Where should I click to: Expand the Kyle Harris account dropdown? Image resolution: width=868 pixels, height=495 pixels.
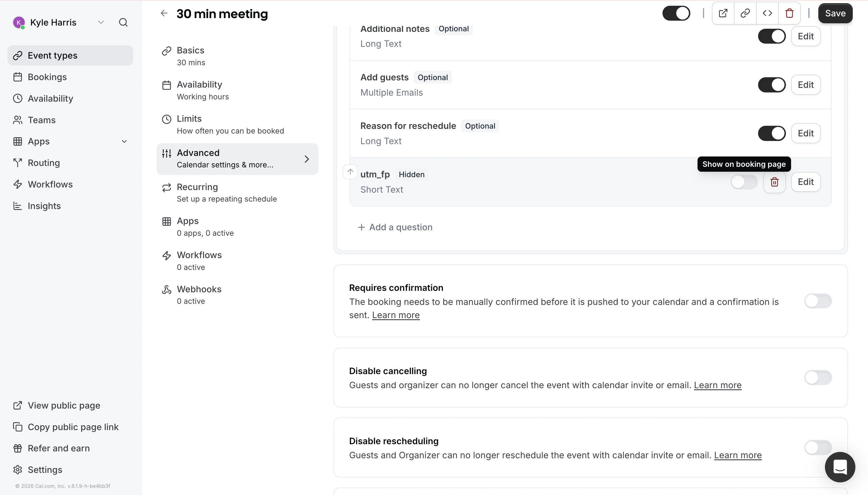click(x=100, y=22)
